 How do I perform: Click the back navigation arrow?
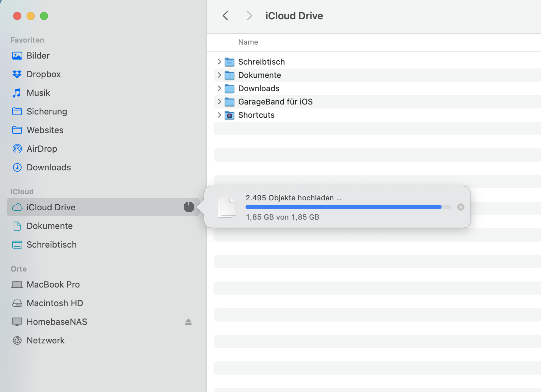tap(226, 16)
